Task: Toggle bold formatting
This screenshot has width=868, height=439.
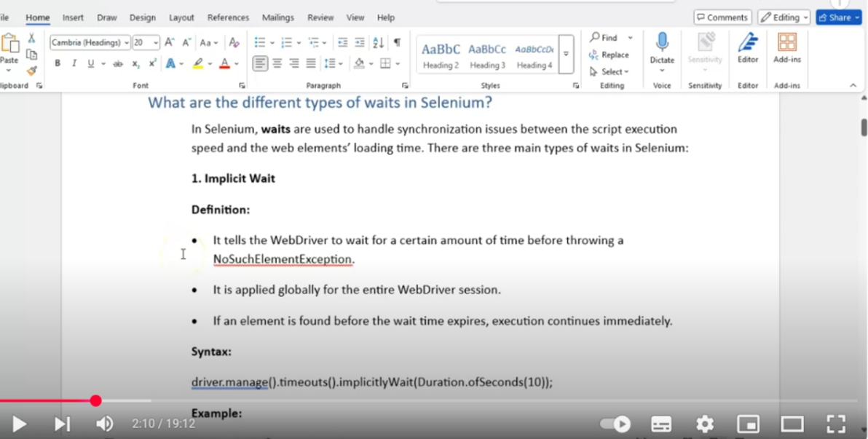Action: [x=58, y=63]
